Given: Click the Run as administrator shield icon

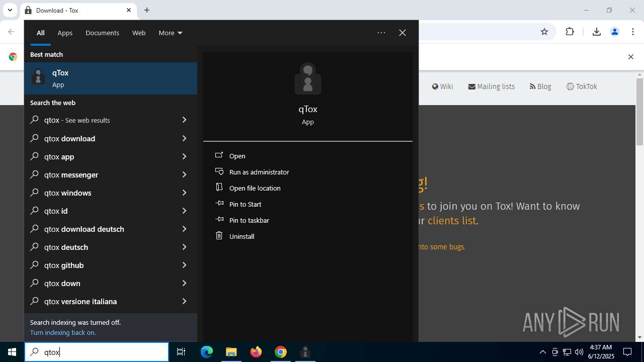Looking at the screenshot, I should pyautogui.click(x=219, y=171).
